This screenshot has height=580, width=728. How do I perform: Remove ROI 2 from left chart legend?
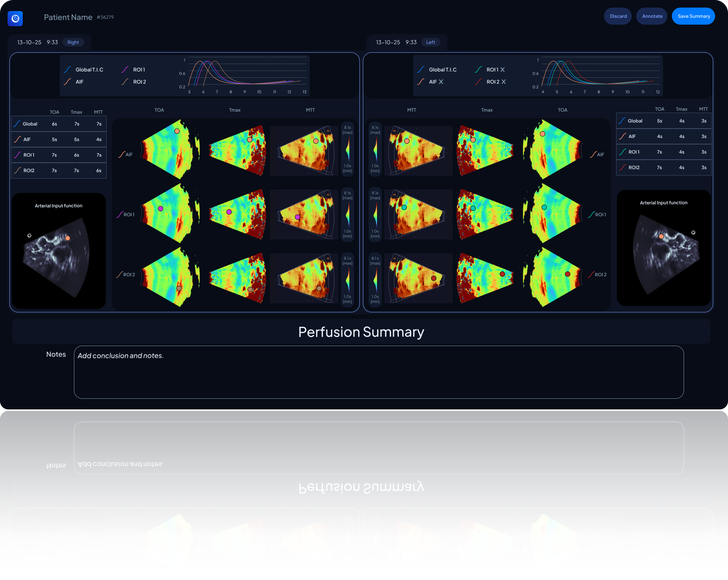[504, 82]
